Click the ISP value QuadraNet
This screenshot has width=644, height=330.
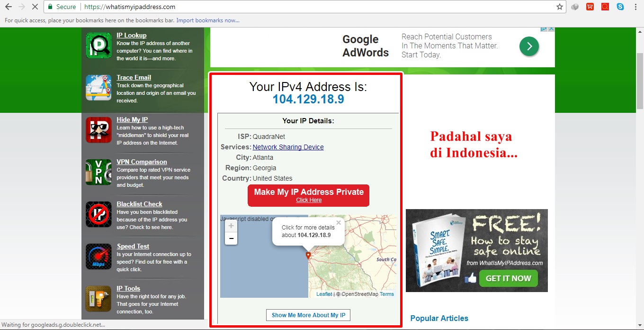click(x=269, y=137)
